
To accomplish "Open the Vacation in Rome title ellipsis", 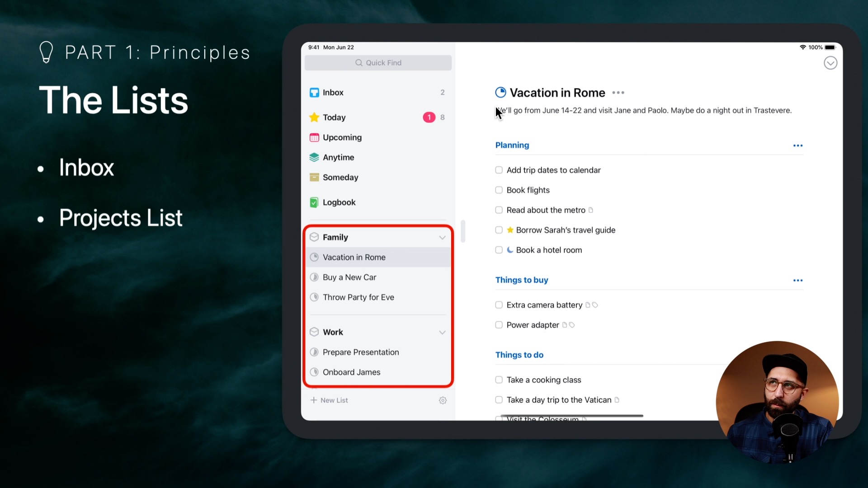I will (x=618, y=93).
